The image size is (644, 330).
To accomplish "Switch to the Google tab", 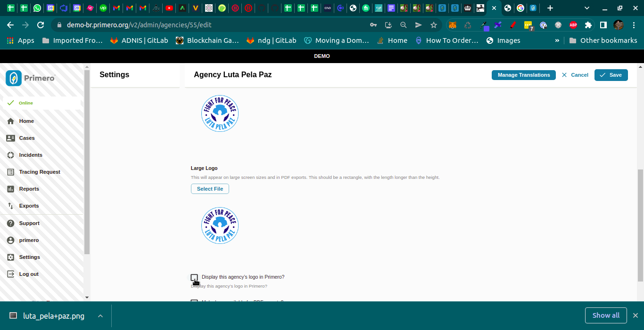I will point(520,8).
